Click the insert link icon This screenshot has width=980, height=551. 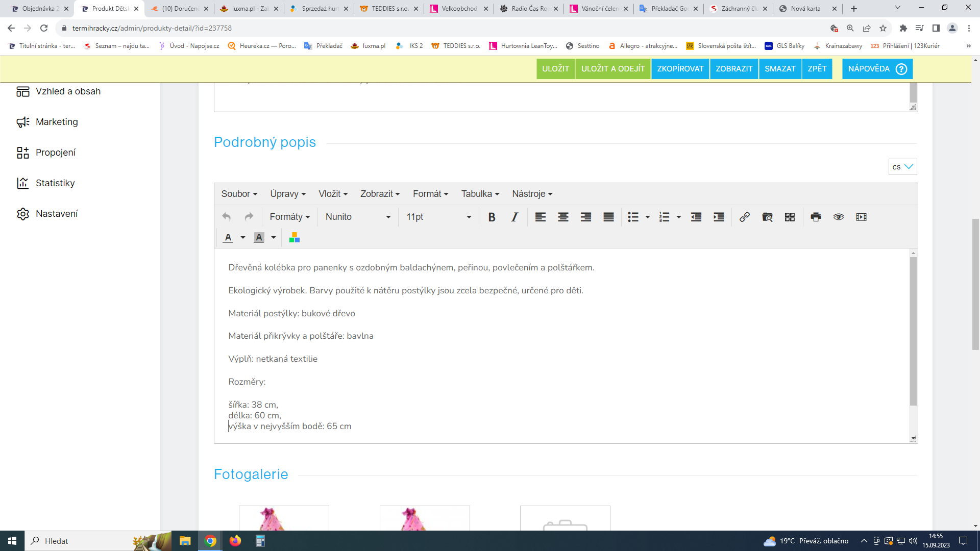click(744, 217)
